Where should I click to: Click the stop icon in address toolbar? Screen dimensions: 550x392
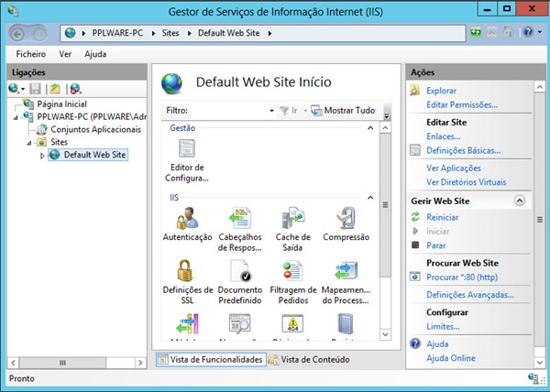pos(492,32)
